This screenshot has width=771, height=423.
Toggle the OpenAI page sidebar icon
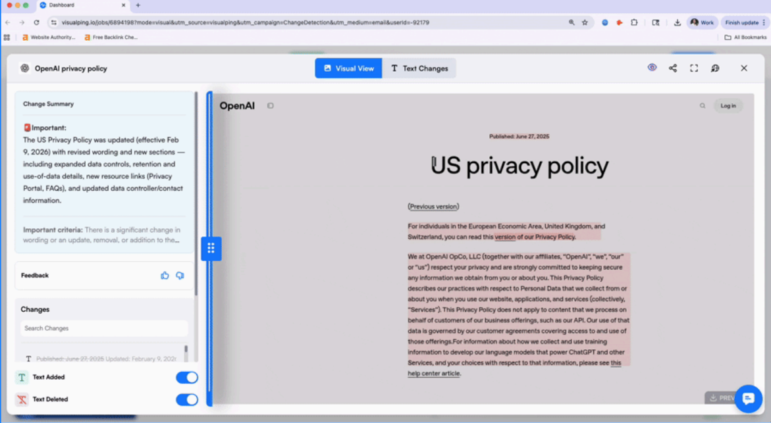click(x=270, y=106)
